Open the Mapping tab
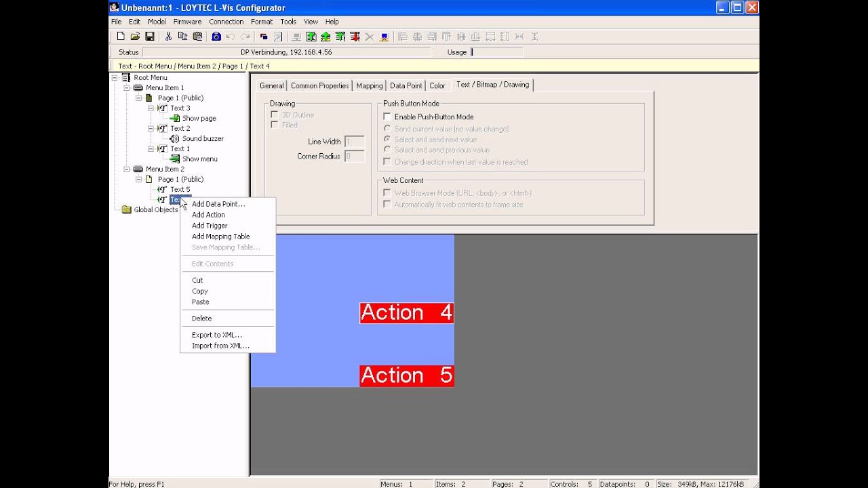Viewport: 868px width, 488px height. click(x=369, y=85)
